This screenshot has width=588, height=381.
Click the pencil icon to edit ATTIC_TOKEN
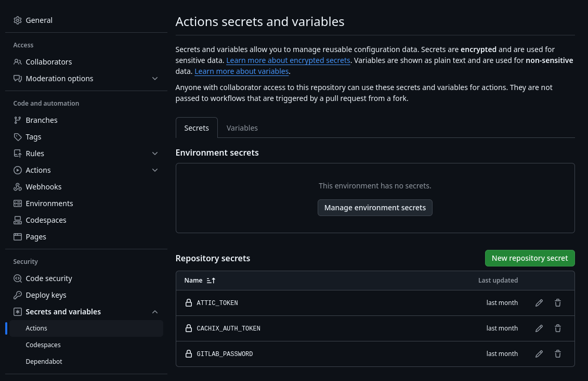tap(539, 302)
